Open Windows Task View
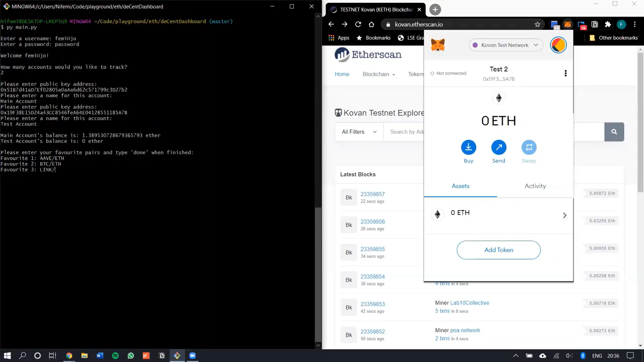Screen dimensions: 644x362 point(52,355)
